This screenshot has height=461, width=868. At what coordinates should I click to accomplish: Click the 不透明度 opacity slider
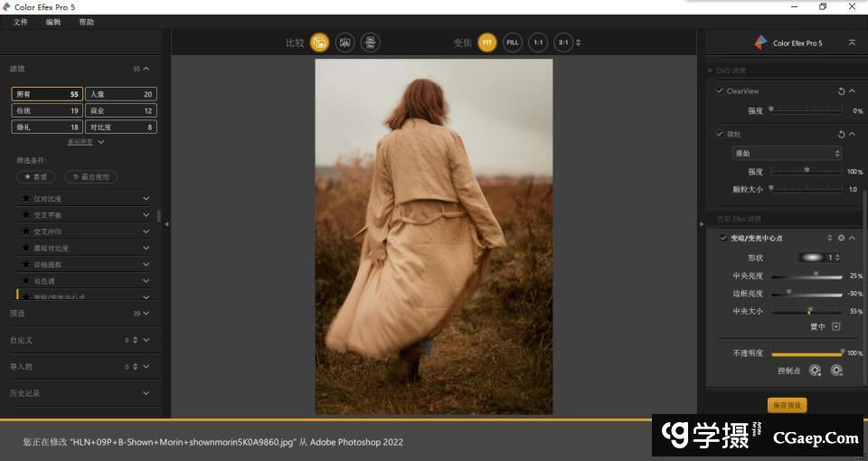coord(807,353)
